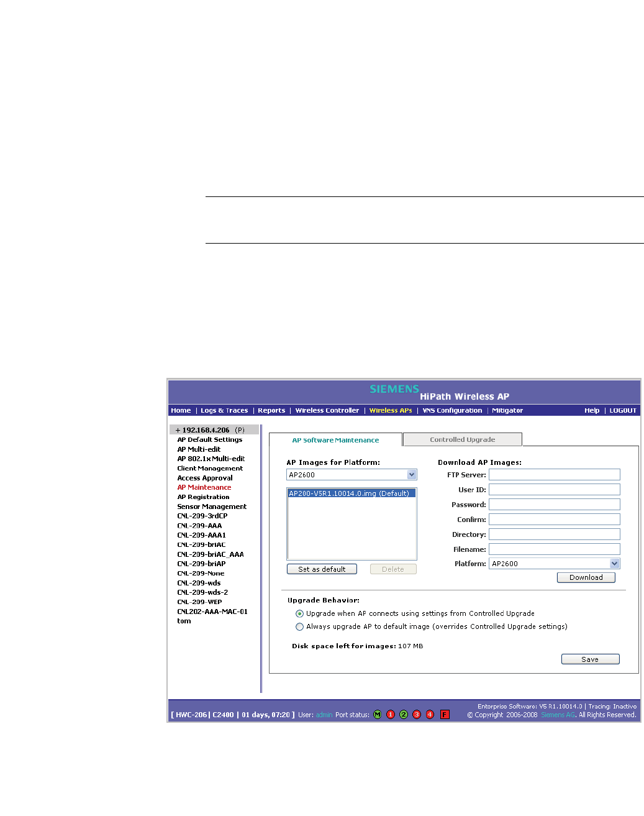Select CNL-209-briAP in sidebar
This screenshot has height=816, width=644.
tap(201, 564)
